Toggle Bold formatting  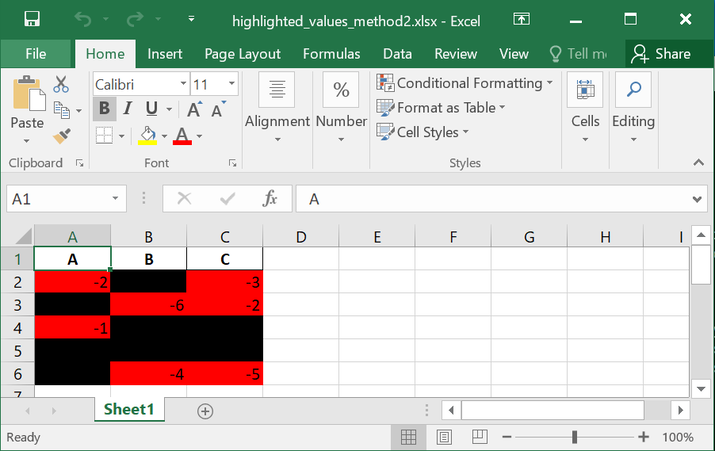pos(104,109)
